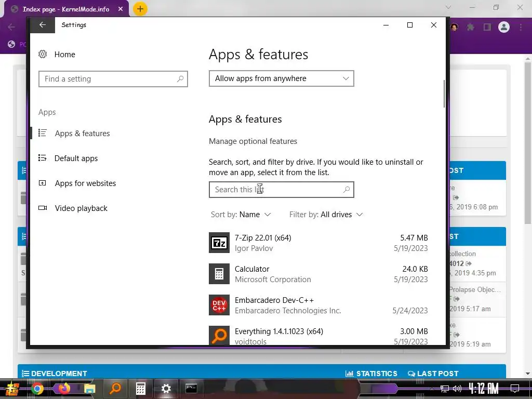Open Everything search from the taskbar

click(115, 389)
